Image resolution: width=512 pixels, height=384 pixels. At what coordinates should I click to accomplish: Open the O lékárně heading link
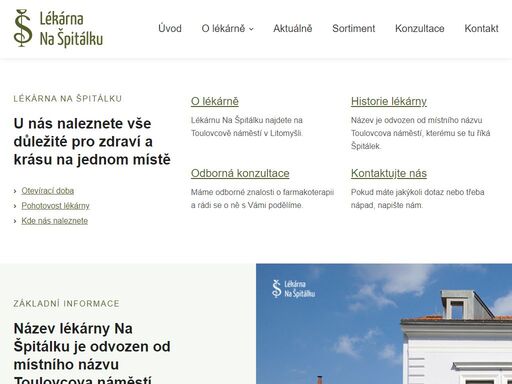[215, 101]
